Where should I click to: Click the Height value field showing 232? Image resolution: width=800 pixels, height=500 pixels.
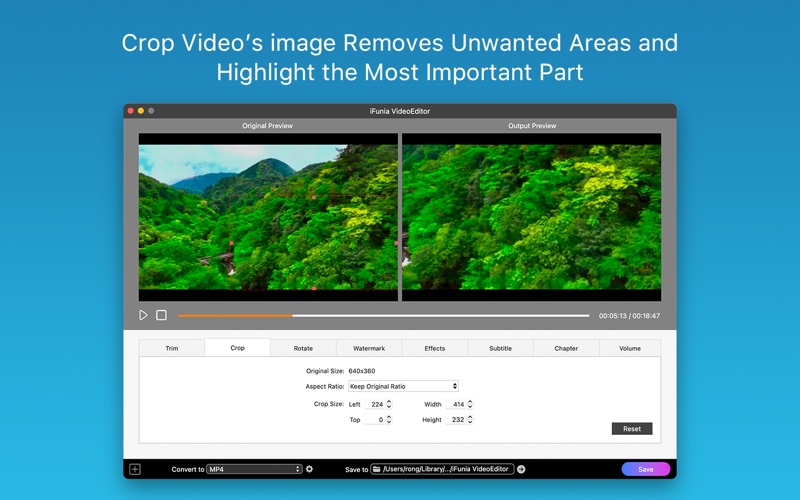click(456, 419)
